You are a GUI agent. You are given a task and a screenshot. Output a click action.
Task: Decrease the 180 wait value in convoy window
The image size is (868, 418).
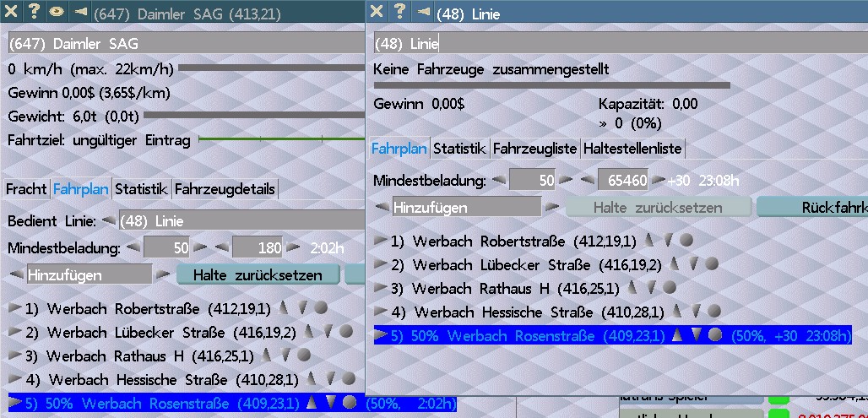pos(221,248)
